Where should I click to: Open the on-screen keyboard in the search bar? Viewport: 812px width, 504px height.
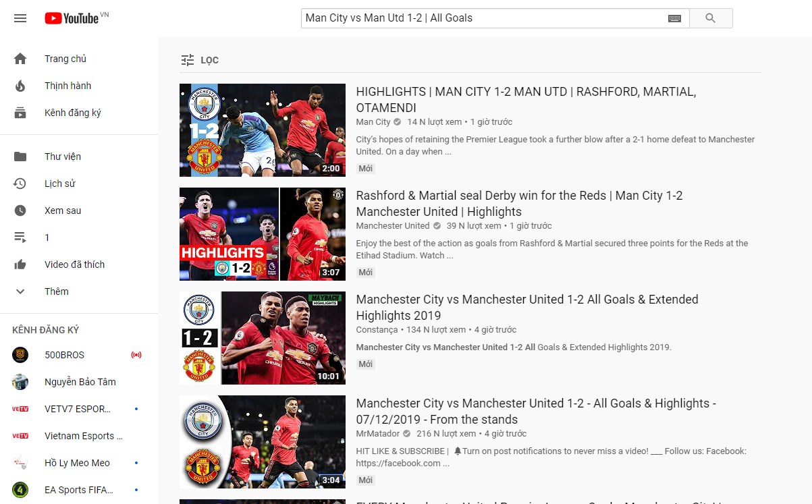(674, 18)
